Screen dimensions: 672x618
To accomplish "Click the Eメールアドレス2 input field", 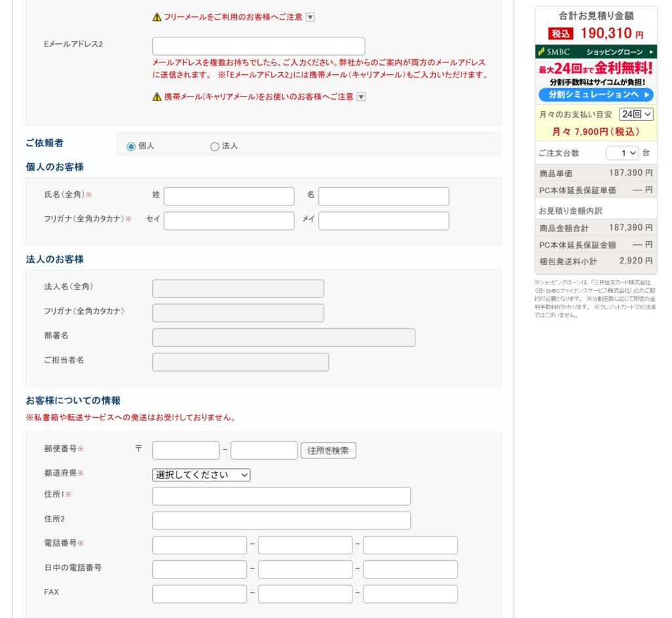I will click(x=259, y=46).
